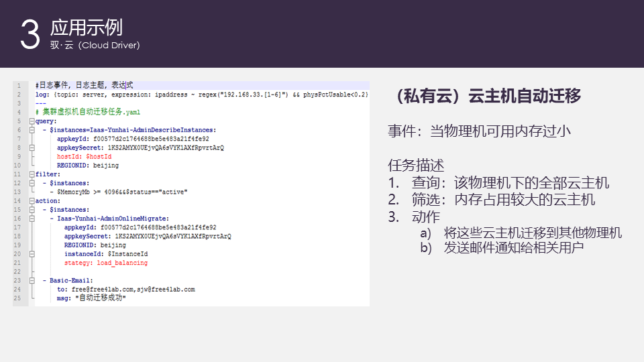Fold the Iaas-Yunhai-AdminOnlineMigrate block

point(32,219)
